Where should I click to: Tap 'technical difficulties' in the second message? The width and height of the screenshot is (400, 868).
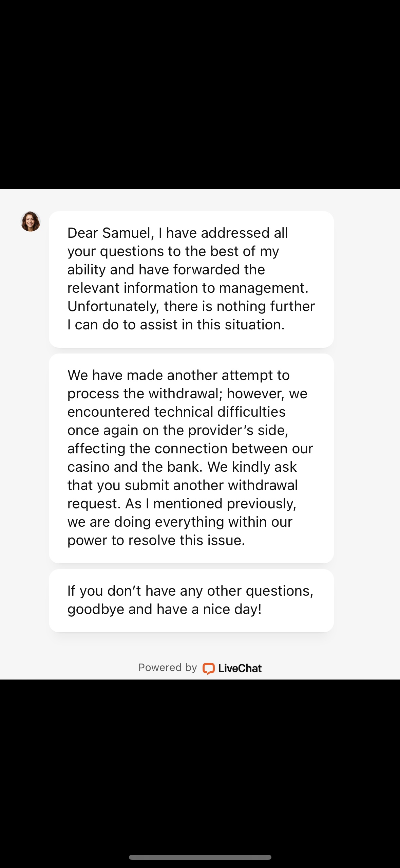tap(220, 412)
